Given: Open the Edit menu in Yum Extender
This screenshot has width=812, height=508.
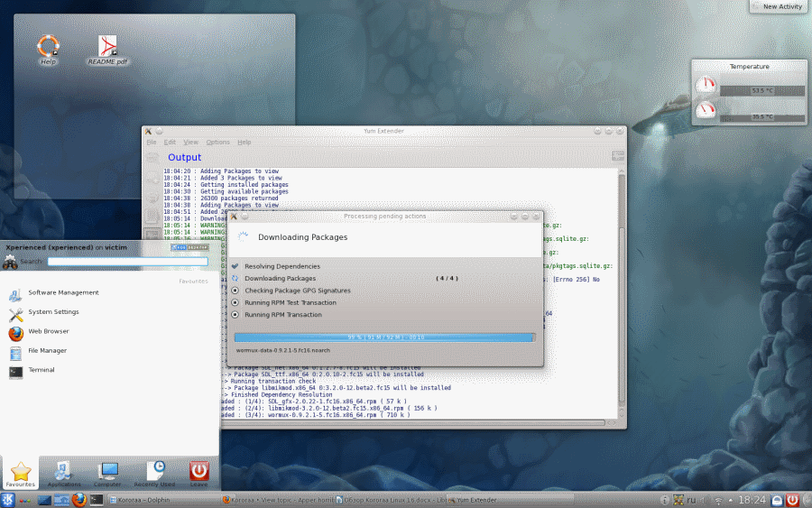Looking at the screenshot, I should point(170,143).
